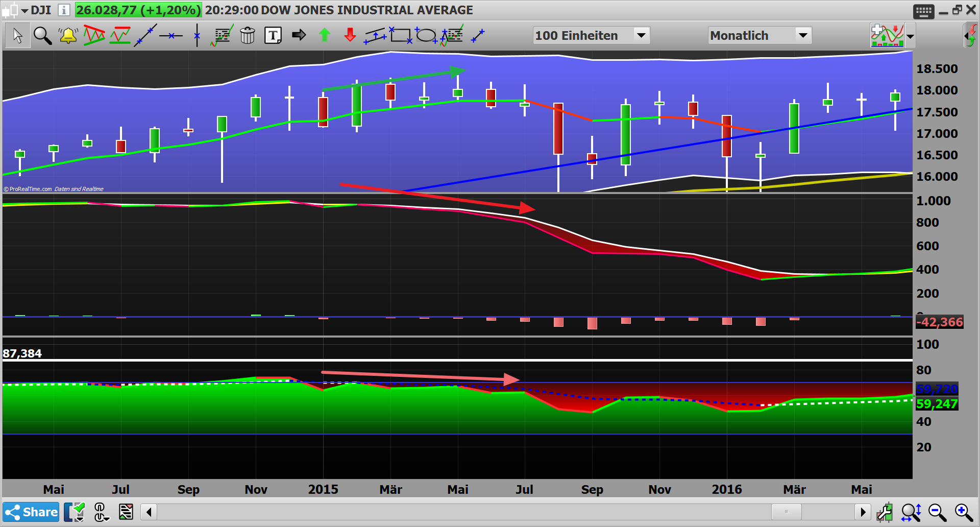Select the support and resistance zigzag tool
This screenshot has width=980, height=527.
(x=120, y=35)
